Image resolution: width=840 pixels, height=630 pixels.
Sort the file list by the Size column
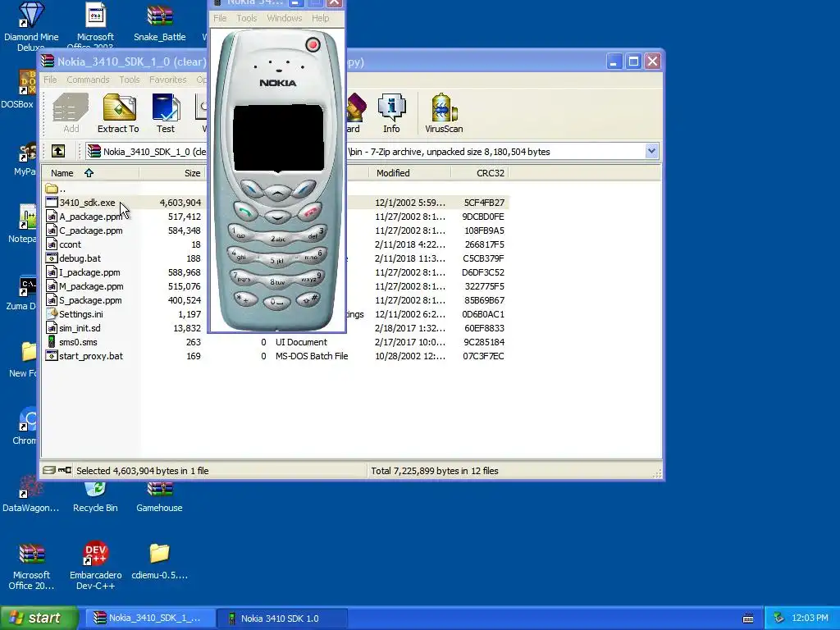point(172,173)
